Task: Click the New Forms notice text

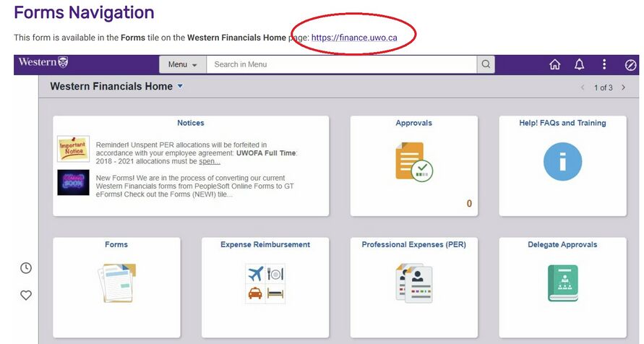Action: click(195, 186)
